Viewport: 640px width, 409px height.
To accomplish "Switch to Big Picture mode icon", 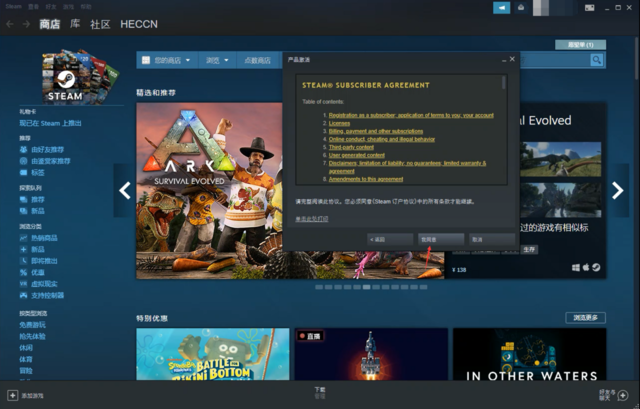I will 589,8.
